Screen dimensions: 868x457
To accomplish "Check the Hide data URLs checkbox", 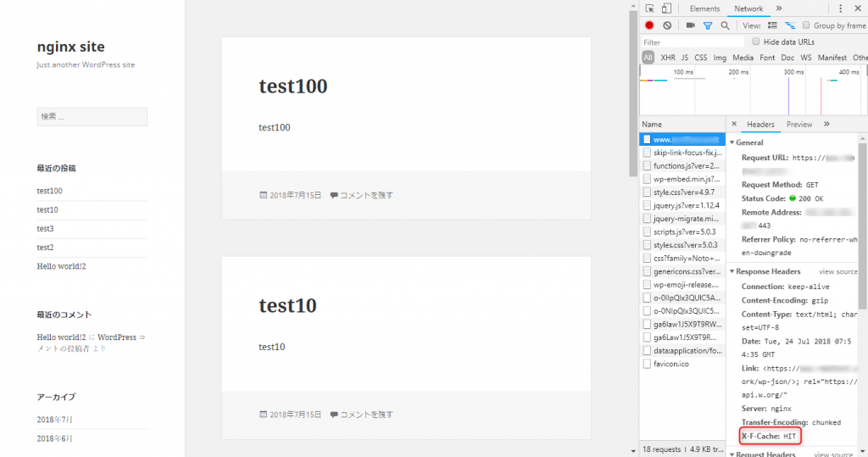I will pyautogui.click(x=755, y=42).
